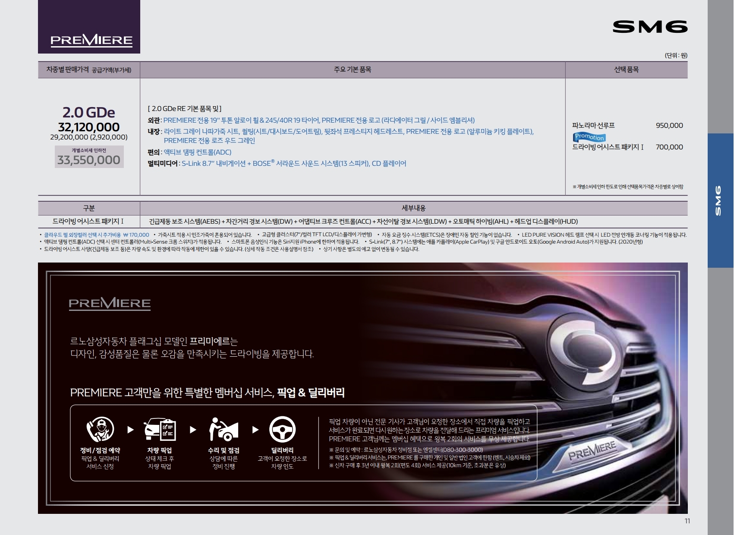Click the arrow before 딜리버리 icon
This screenshot has width=756, height=535.
click(x=255, y=430)
